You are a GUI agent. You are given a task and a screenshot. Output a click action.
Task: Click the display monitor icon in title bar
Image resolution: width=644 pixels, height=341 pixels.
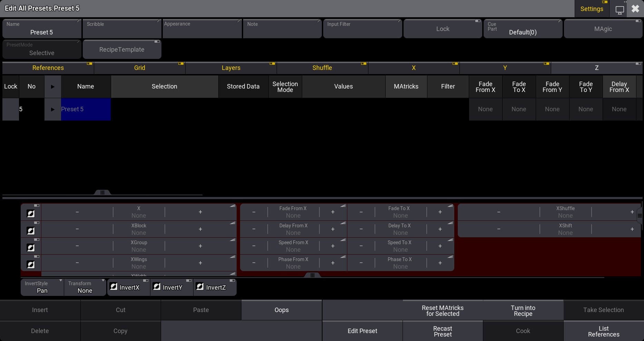620,10
